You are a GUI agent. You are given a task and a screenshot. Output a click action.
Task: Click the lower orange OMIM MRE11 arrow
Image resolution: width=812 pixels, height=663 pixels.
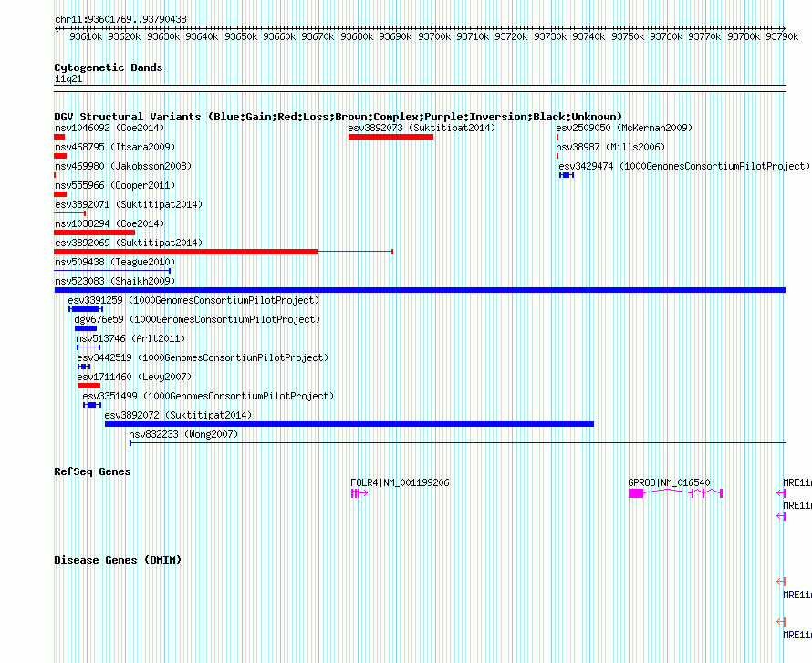click(x=782, y=622)
